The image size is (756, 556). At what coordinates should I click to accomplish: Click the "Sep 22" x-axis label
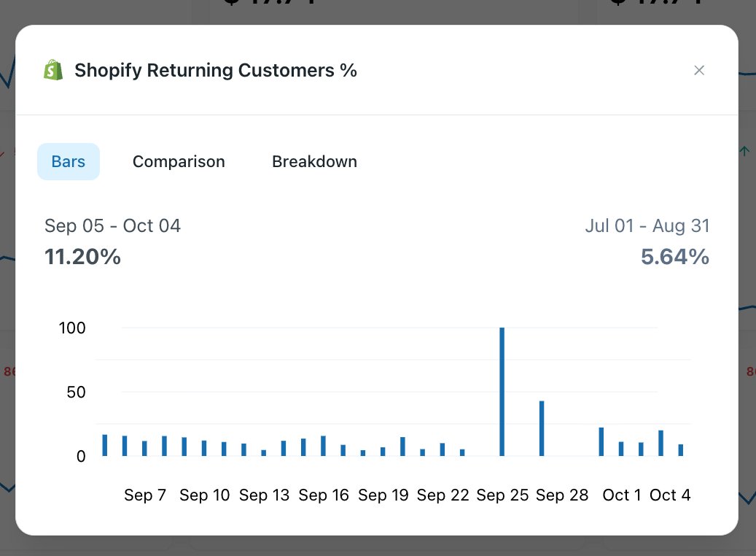443,495
